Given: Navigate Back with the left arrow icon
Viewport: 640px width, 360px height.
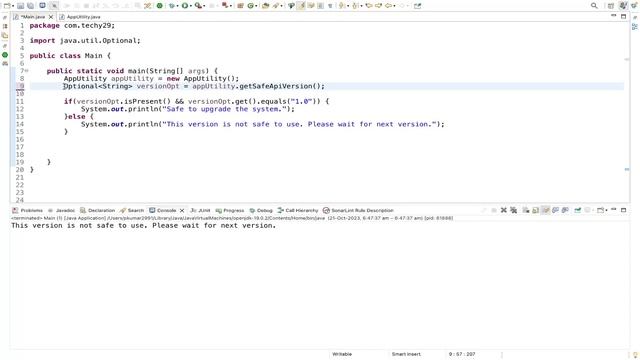Looking at the screenshot, I should (388, 6).
